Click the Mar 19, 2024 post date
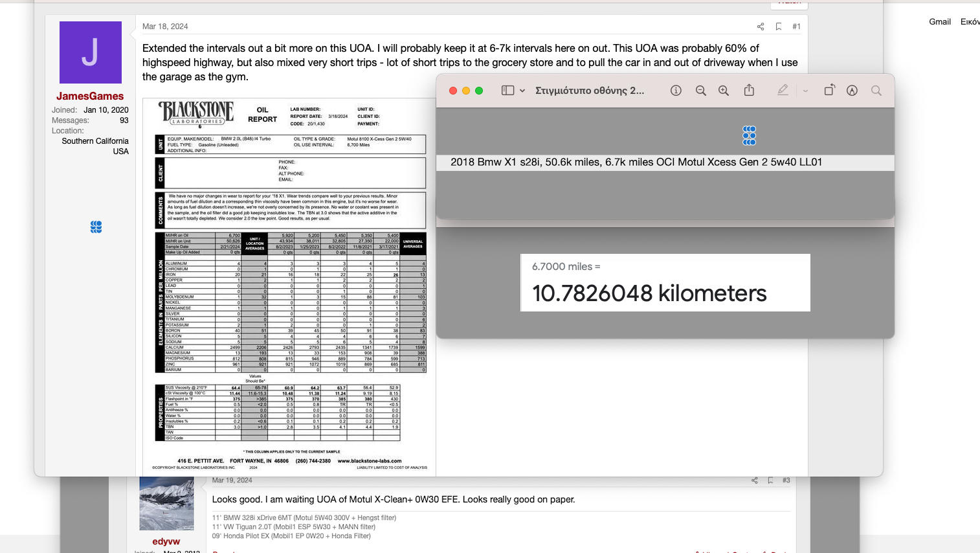 [232, 480]
